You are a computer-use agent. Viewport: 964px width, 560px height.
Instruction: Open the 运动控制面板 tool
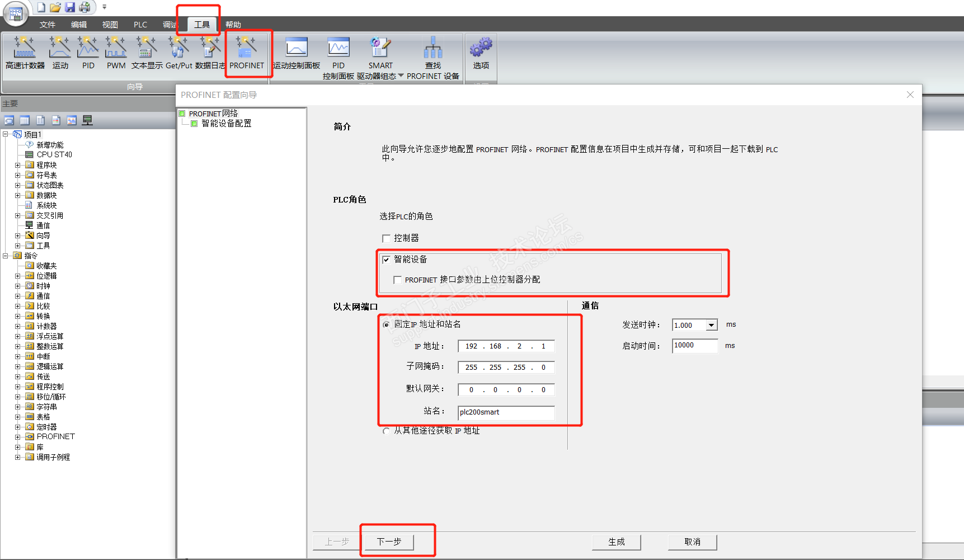(x=297, y=53)
